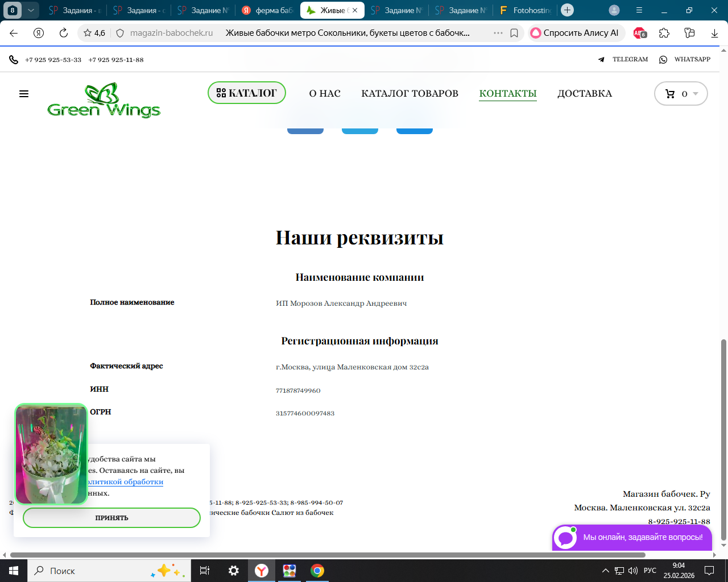This screenshot has width=728, height=582.
Task: Click the Telegram link in header
Action: click(x=623, y=59)
